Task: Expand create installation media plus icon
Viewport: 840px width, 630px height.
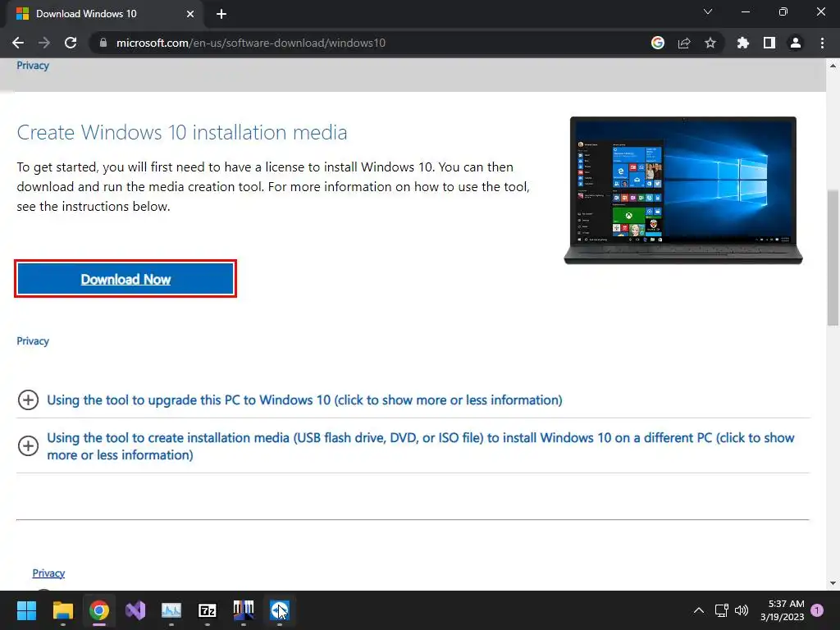Action: (28, 445)
